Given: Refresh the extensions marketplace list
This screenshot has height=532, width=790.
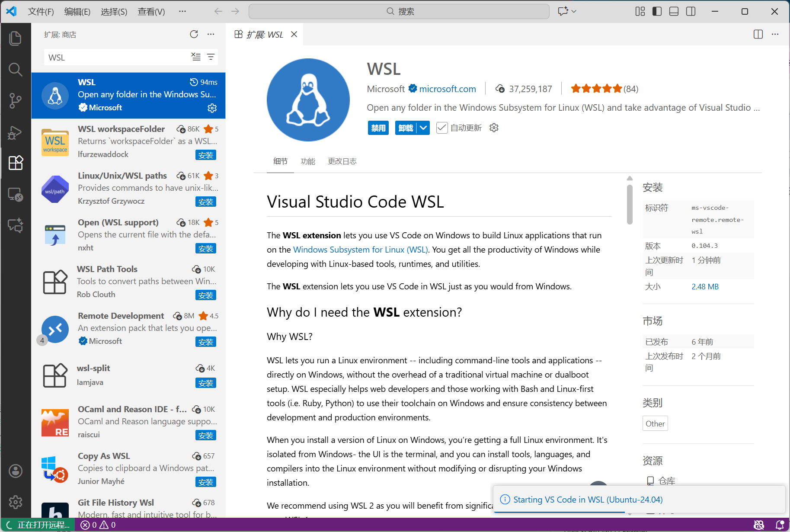Looking at the screenshot, I should 194,34.
